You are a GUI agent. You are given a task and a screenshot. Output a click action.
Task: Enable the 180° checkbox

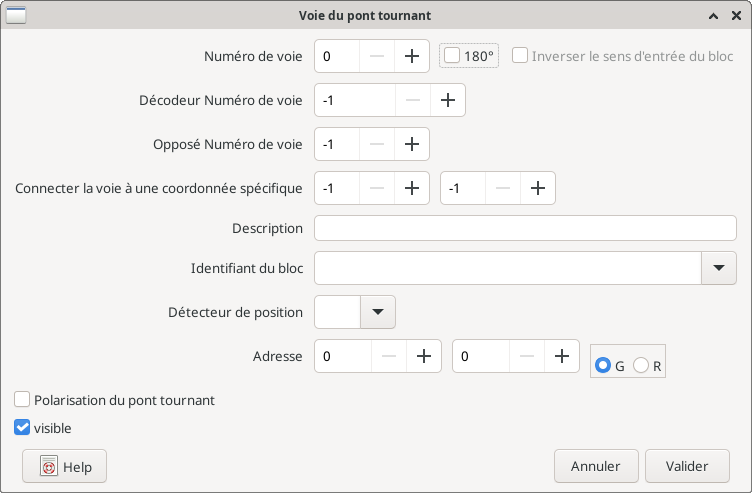pos(452,57)
